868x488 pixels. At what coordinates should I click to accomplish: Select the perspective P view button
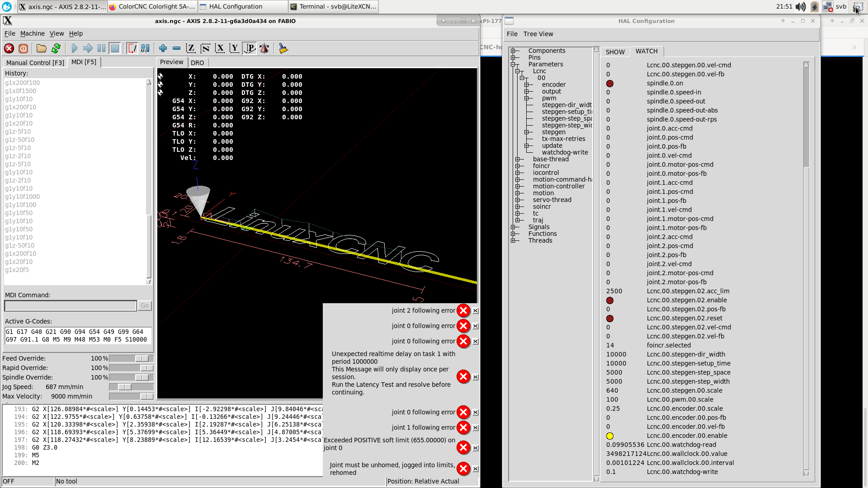click(x=250, y=48)
